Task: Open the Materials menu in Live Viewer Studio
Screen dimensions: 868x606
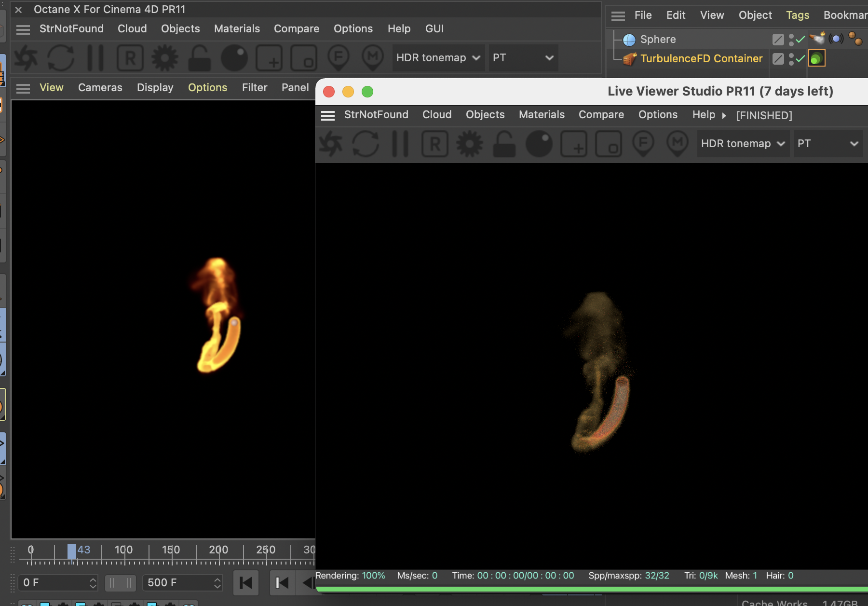Action: [x=542, y=115]
